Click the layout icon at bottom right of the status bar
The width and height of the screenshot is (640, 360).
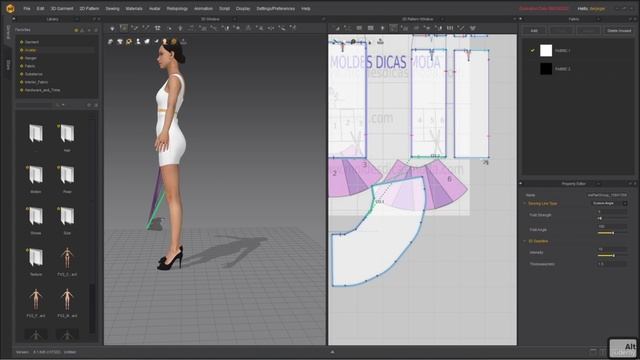coord(593,352)
